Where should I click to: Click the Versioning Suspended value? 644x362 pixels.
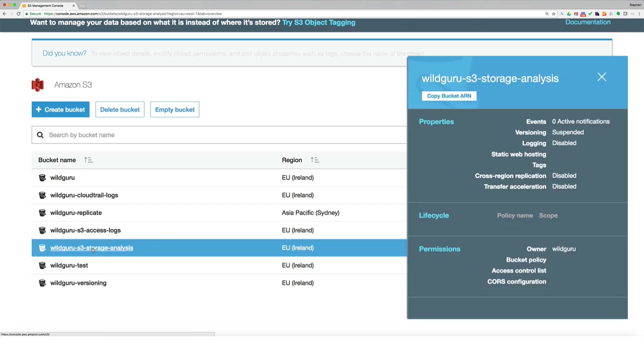[568, 132]
